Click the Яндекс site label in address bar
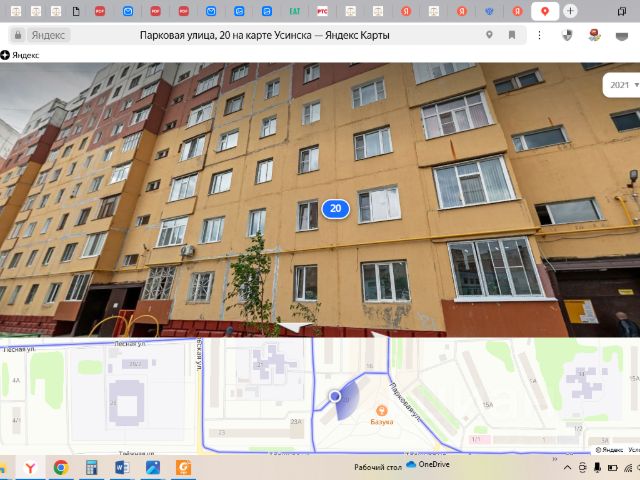 (x=48, y=36)
